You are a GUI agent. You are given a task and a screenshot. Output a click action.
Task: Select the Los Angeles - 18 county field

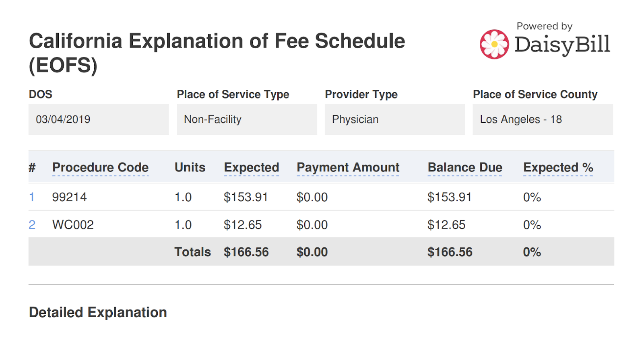tap(543, 120)
